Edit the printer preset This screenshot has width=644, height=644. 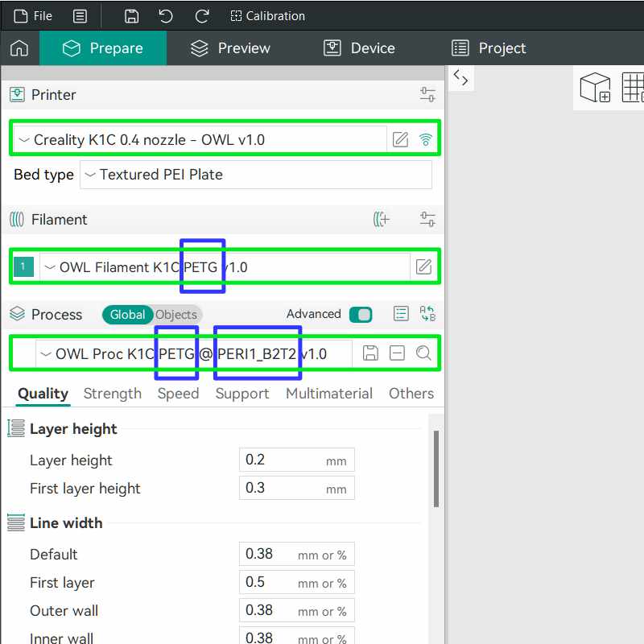tap(400, 140)
